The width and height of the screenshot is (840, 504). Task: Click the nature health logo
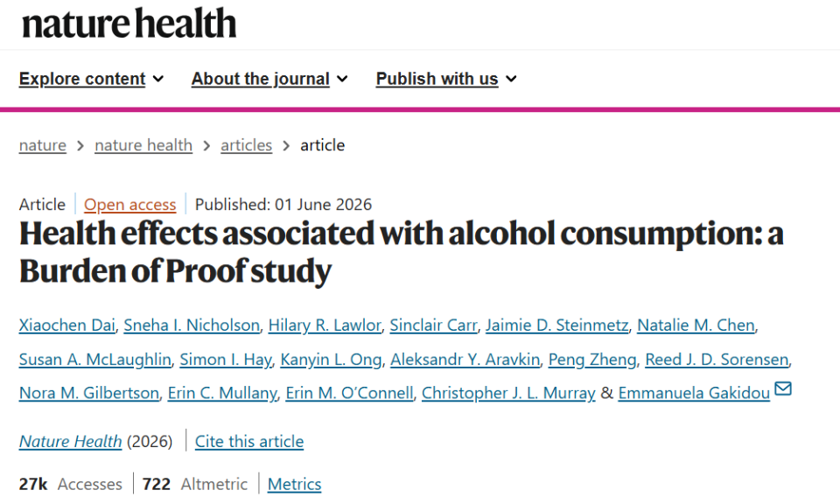pyautogui.click(x=129, y=24)
